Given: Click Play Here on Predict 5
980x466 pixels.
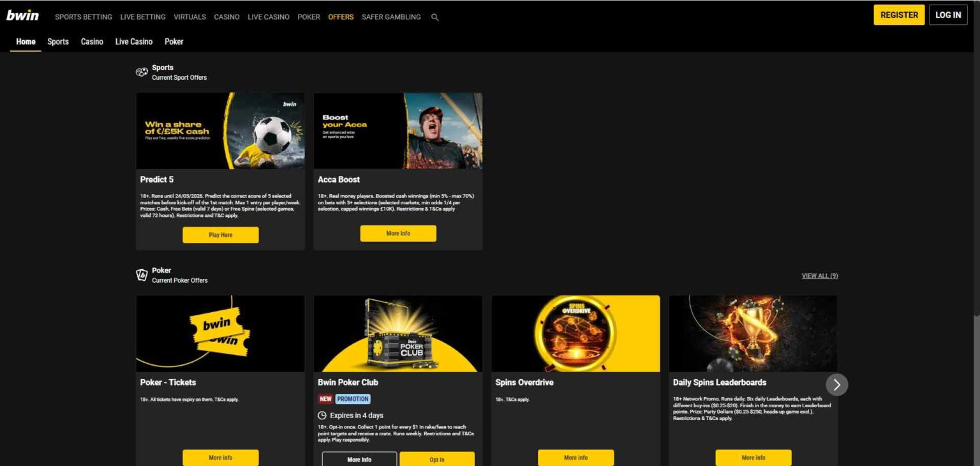Looking at the screenshot, I should (x=221, y=235).
